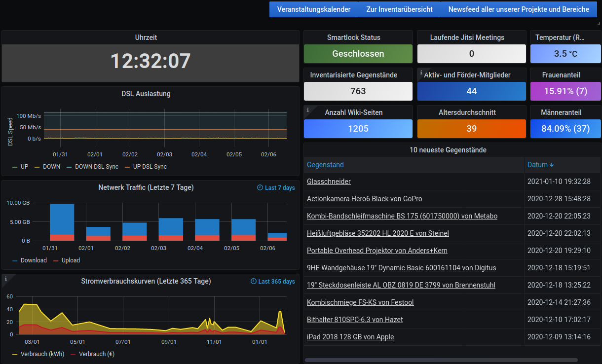The image size is (602, 364).
Task: Sort table by Gegenstand column header
Action: pos(325,165)
